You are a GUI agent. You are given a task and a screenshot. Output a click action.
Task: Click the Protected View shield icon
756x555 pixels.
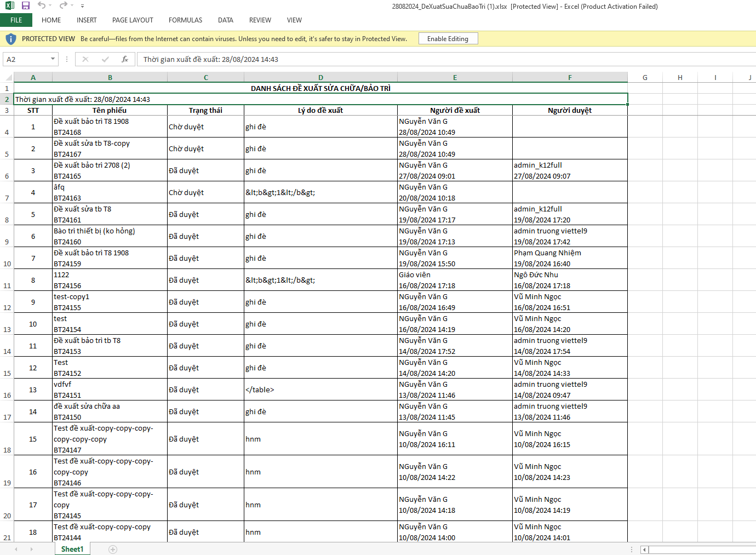[x=10, y=39]
